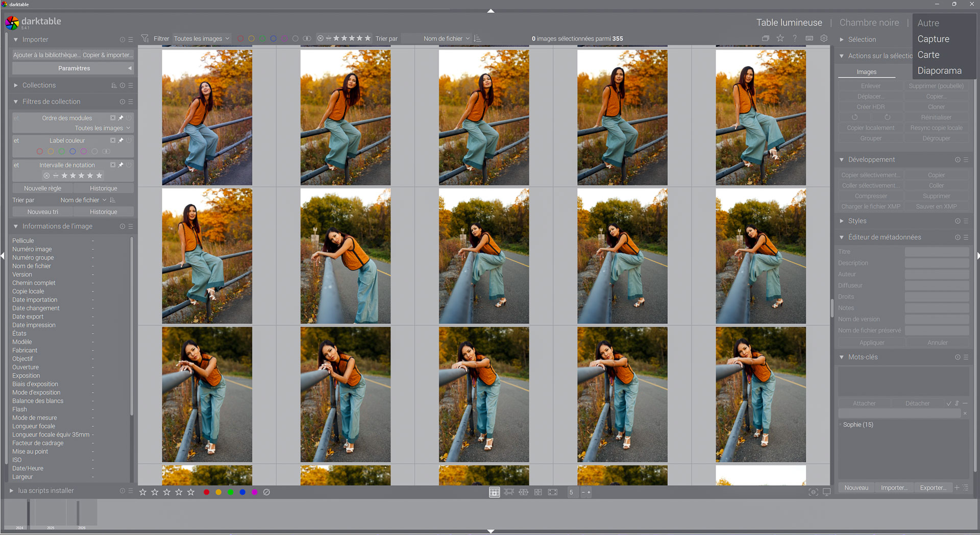Click the plus icon next to Exporter button
This screenshot has width=980, height=535.
(x=957, y=488)
